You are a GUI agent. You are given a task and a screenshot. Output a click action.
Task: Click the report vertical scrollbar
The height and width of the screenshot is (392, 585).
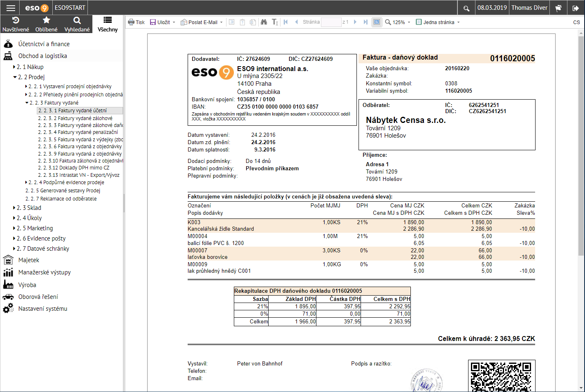pyautogui.click(x=581, y=146)
